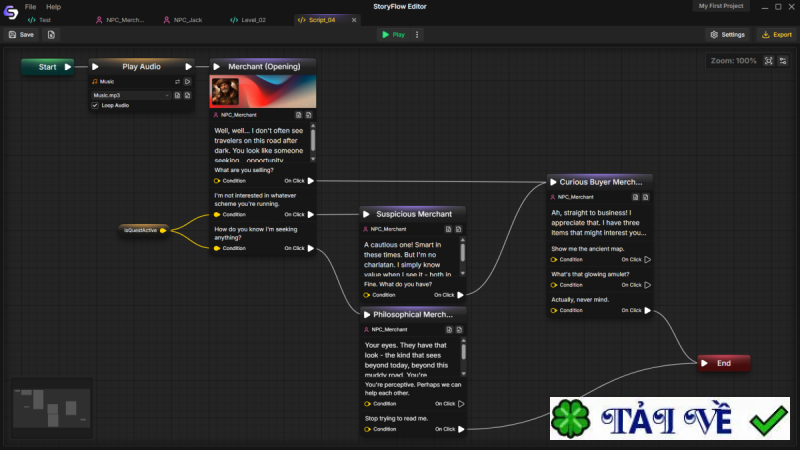Click Condition pin under "What are you selling?"
800x450 pixels.
[217, 181]
